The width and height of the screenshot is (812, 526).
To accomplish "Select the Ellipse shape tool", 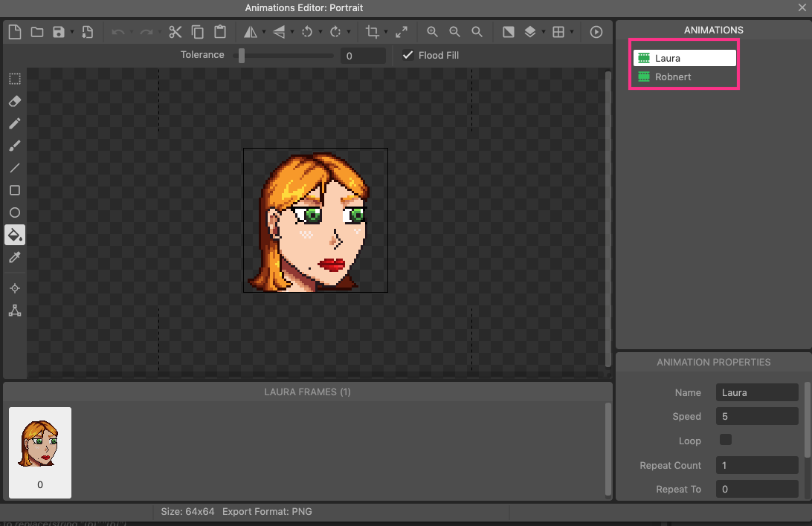I will point(14,213).
